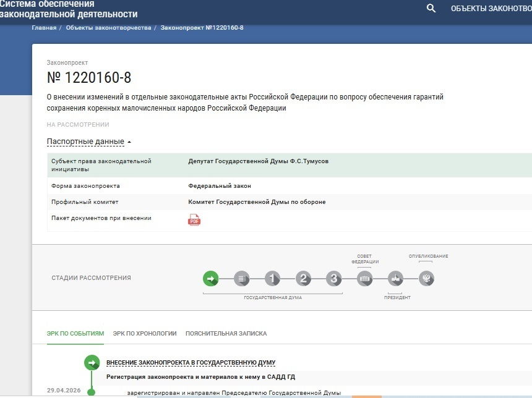This screenshot has width=532, height=398.
Task: Click the bill title О внесении изменений
Action: click(x=245, y=103)
